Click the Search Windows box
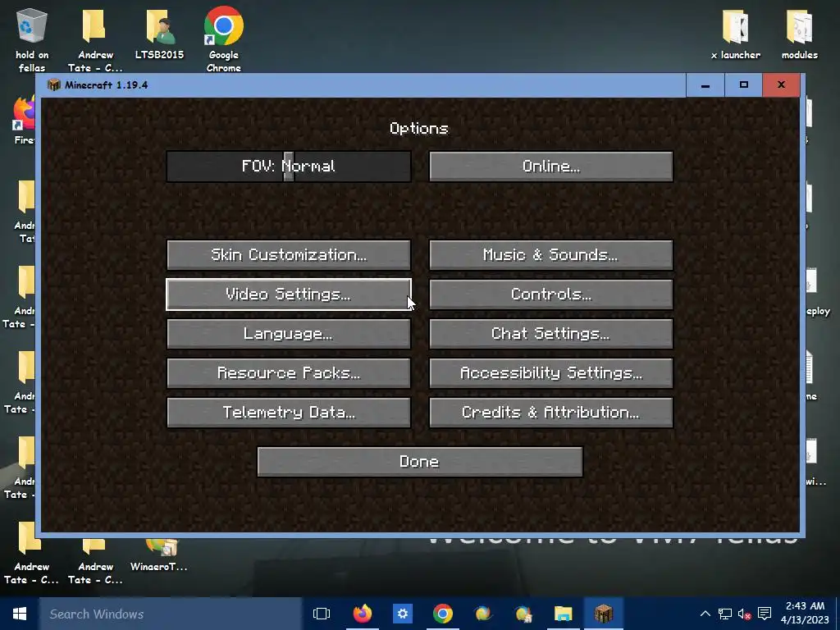The width and height of the screenshot is (840, 630). [x=171, y=614]
